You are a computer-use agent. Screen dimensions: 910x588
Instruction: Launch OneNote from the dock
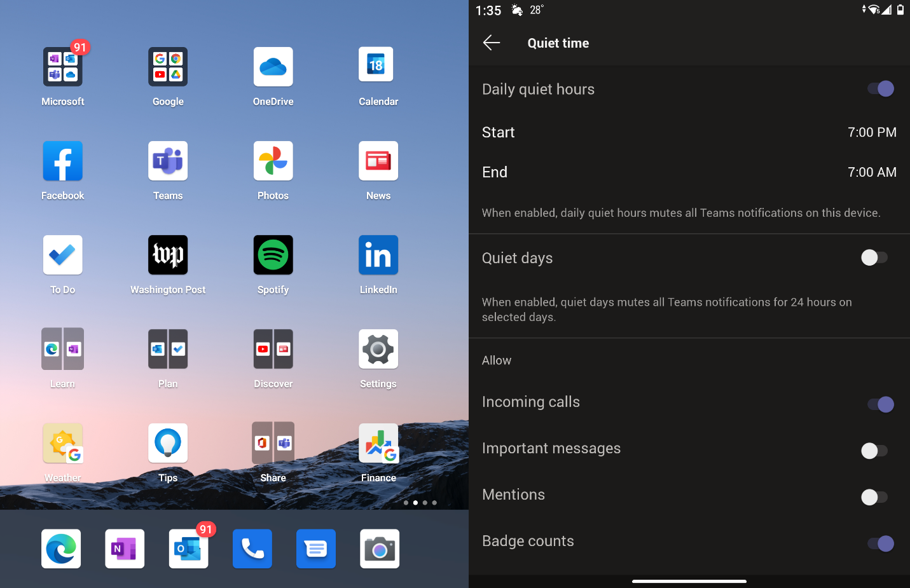[x=125, y=549]
